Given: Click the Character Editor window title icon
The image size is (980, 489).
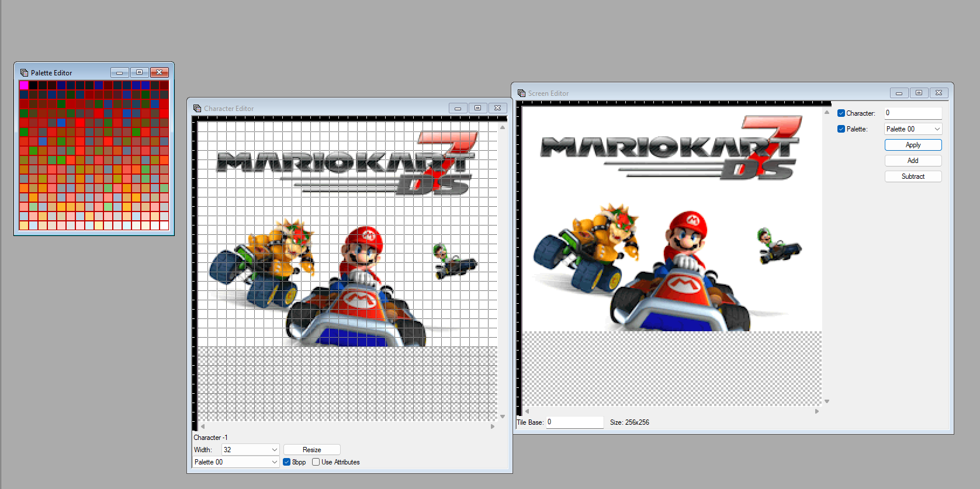Looking at the screenshot, I should [197, 108].
